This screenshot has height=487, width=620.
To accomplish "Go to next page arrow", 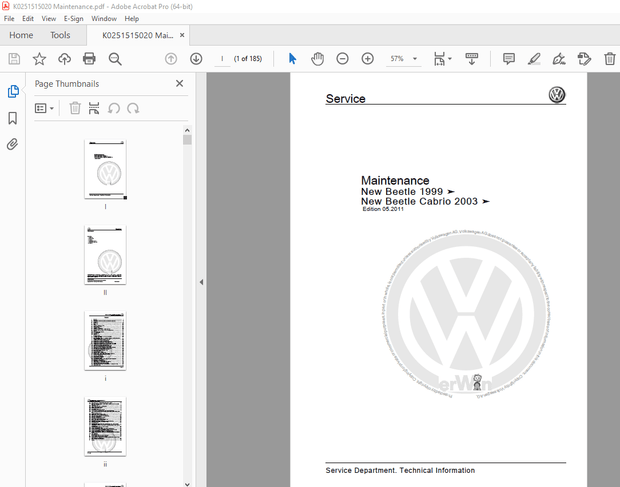I will click(196, 59).
